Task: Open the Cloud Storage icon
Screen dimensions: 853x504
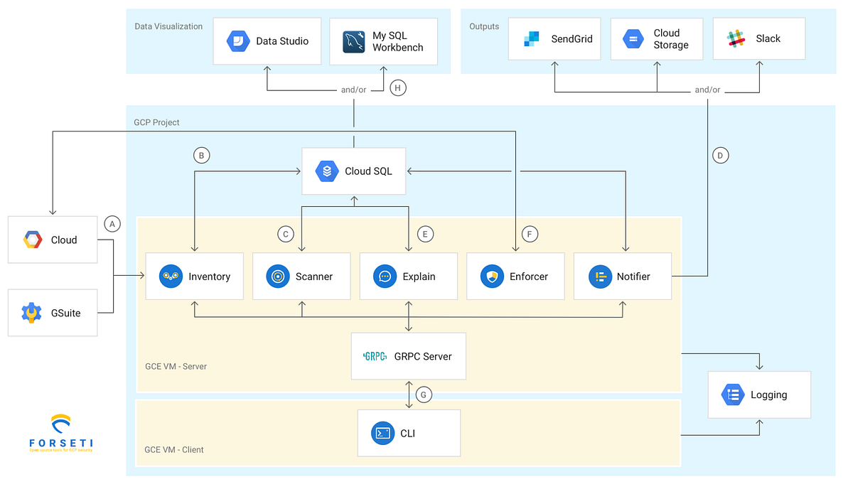Action: click(631, 38)
